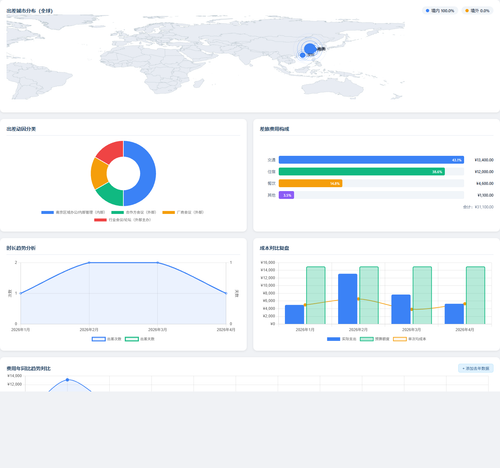Click the orange line point for 2026年2月
The height and width of the screenshot is (468, 500).
tap(358, 299)
